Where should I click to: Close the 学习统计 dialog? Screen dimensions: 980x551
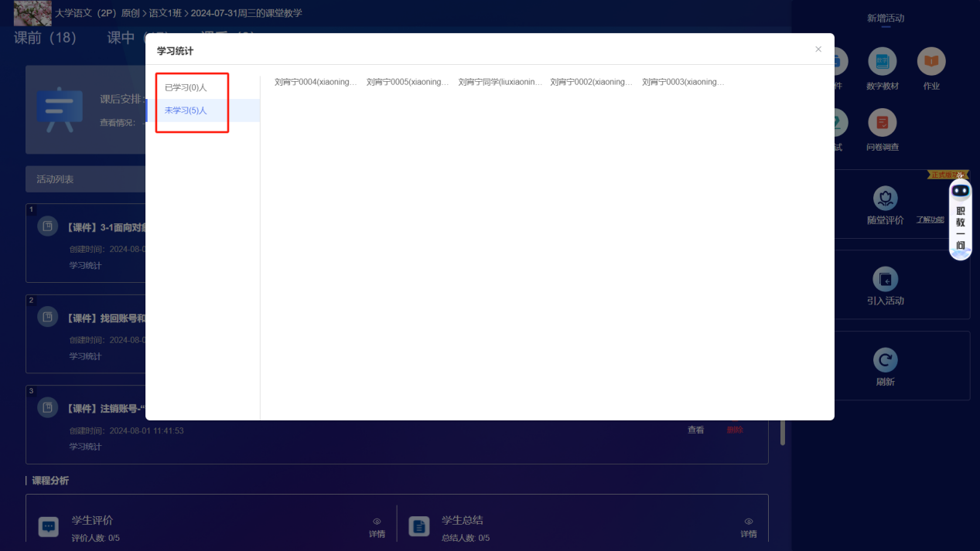[818, 49]
